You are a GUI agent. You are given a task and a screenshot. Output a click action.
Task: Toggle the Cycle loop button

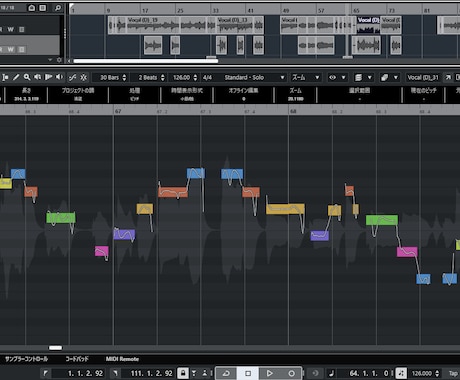pos(226,373)
